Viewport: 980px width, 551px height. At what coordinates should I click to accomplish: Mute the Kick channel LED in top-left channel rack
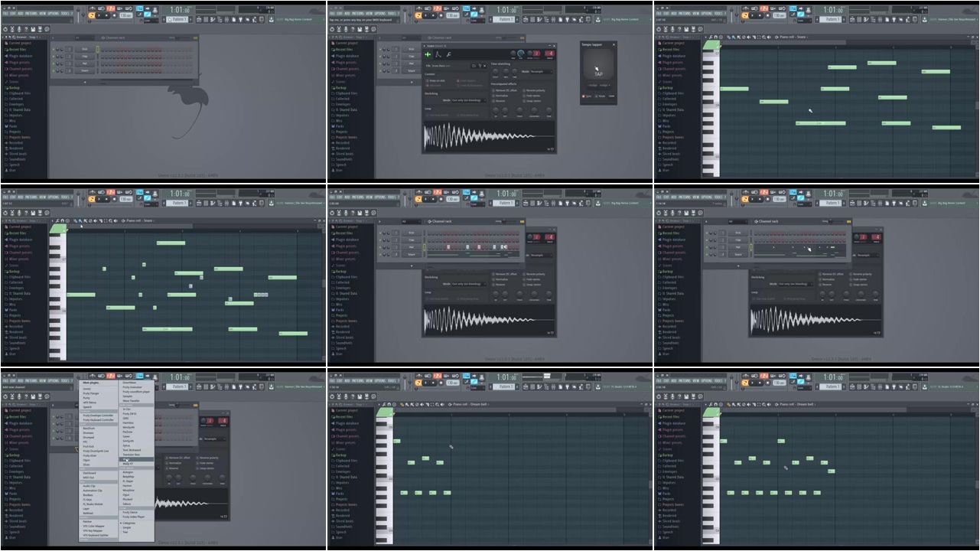pyautogui.click(x=54, y=49)
